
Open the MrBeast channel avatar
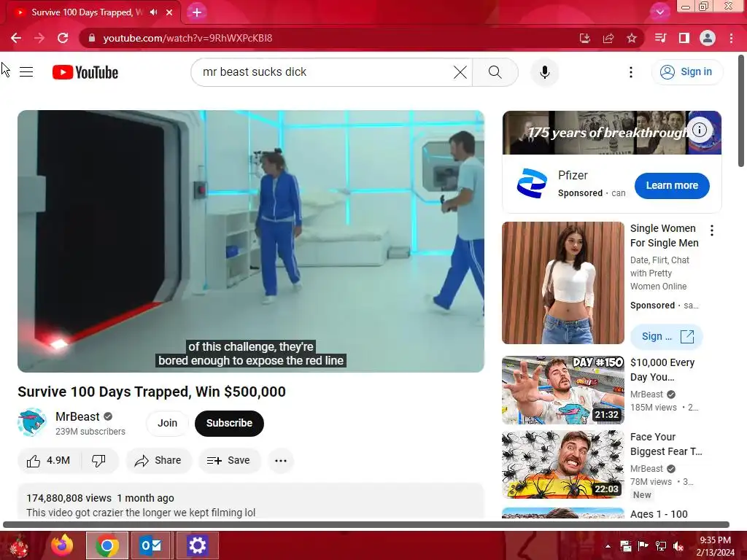32,422
